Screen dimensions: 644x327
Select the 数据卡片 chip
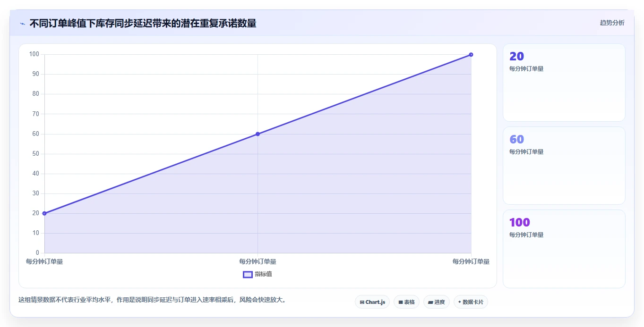coord(471,302)
